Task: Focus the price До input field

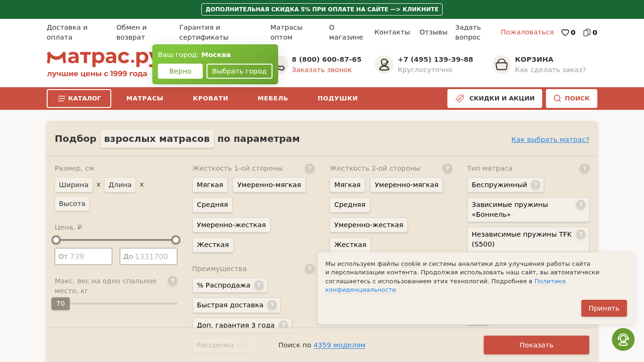Action: [x=149, y=256]
